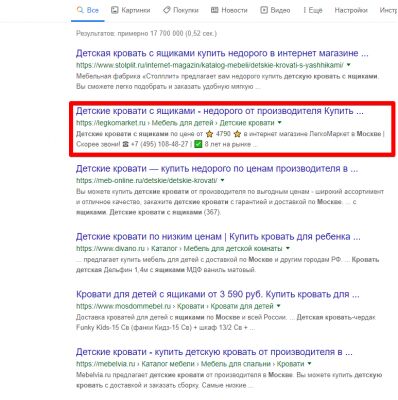Screen dimensions: 398x400
Task: Switch to the 'Видео' tab
Action: [275, 10]
